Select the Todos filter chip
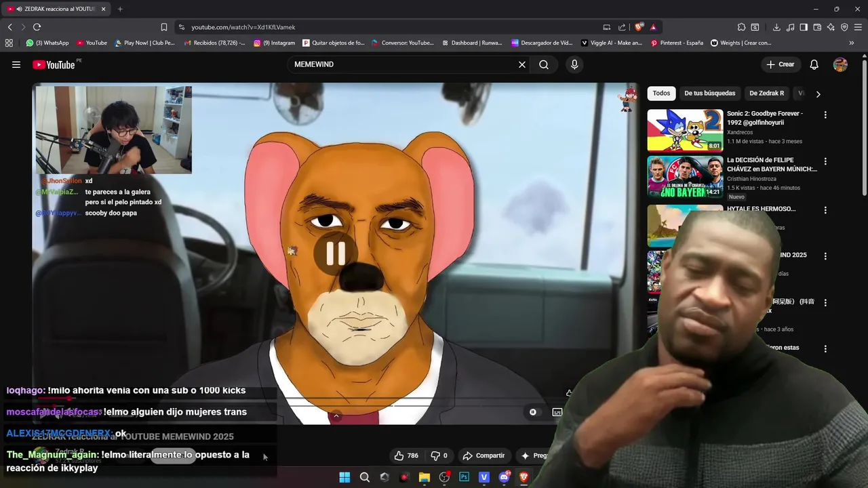The height and width of the screenshot is (488, 868). (x=661, y=94)
